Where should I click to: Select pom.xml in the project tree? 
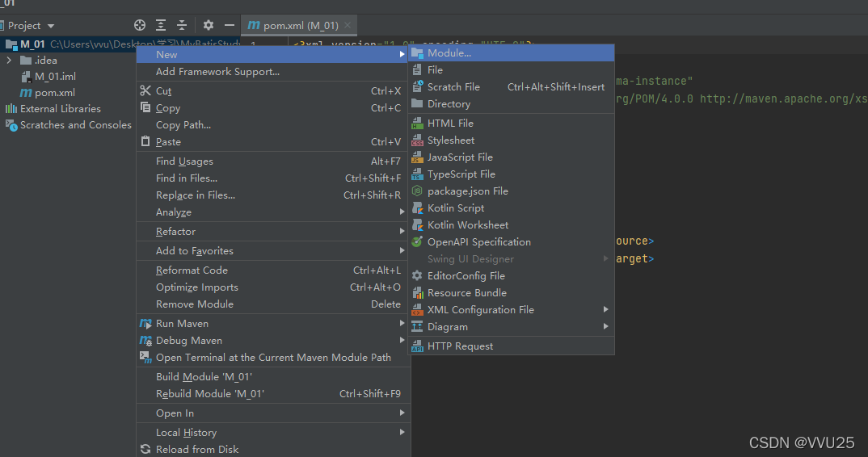[55, 93]
